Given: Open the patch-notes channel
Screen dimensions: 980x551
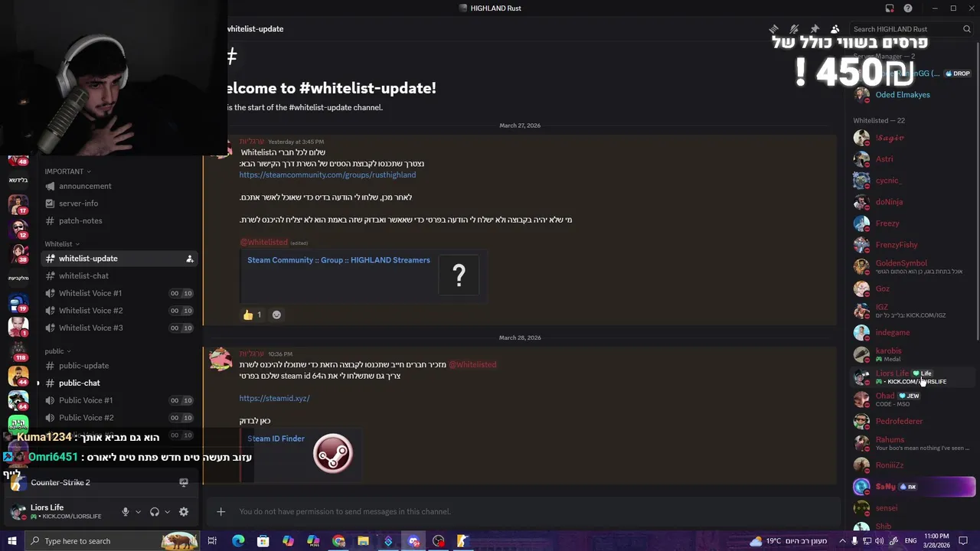Looking at the screenshot, I should 119,221.
